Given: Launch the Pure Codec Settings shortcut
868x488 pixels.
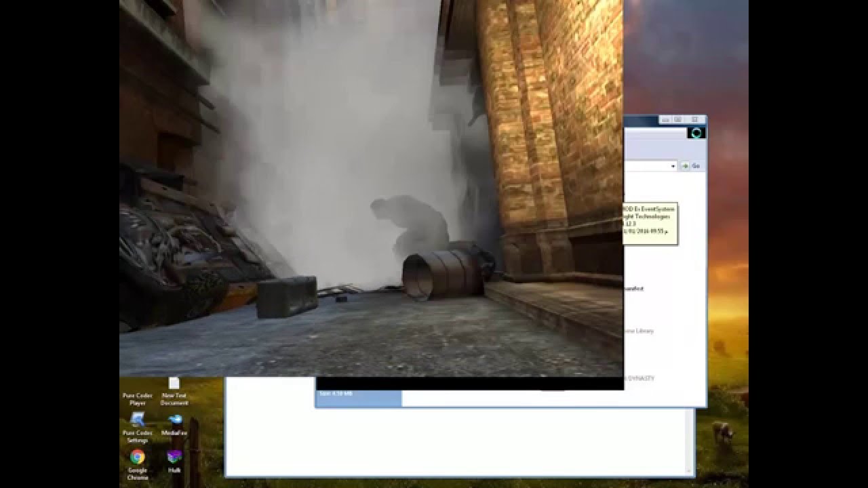Looking at the screenshot, I should (137, 428).
